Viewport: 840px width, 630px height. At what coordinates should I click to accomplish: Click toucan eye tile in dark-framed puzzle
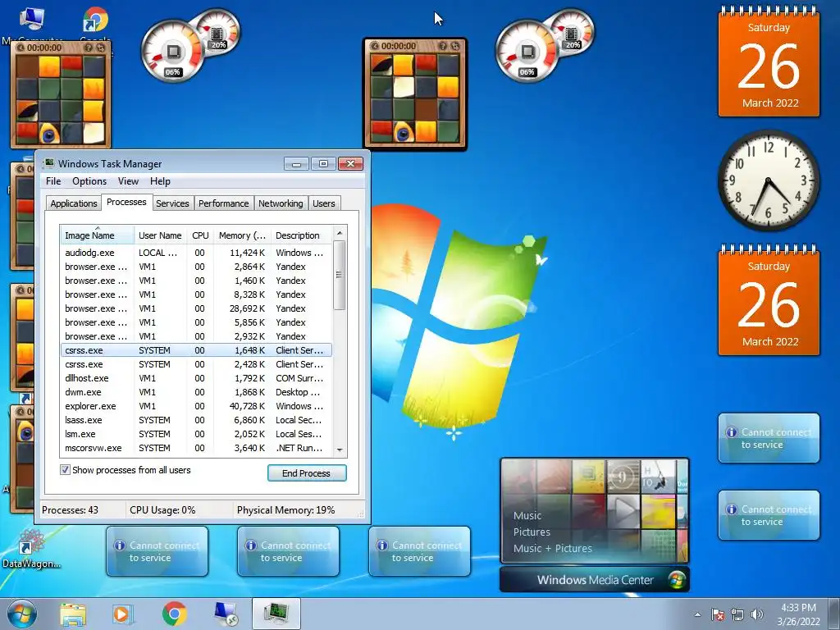404,131
